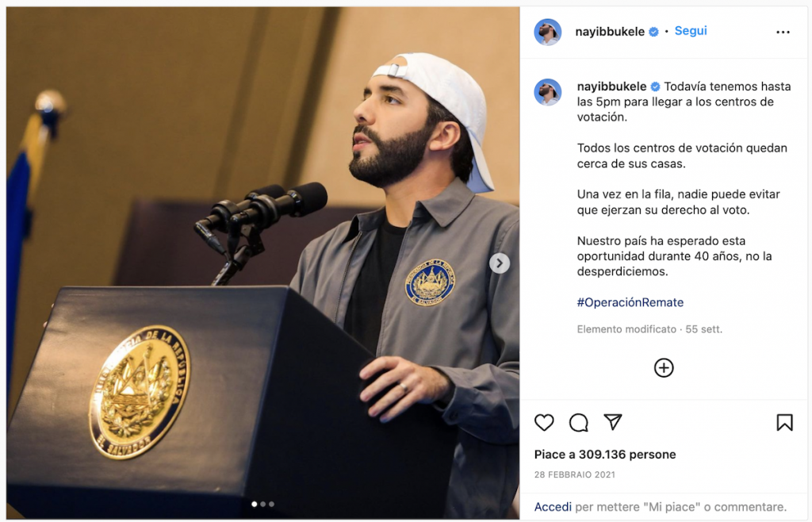
Task: Open header profile picture avatar
Action: pos(547,32)
